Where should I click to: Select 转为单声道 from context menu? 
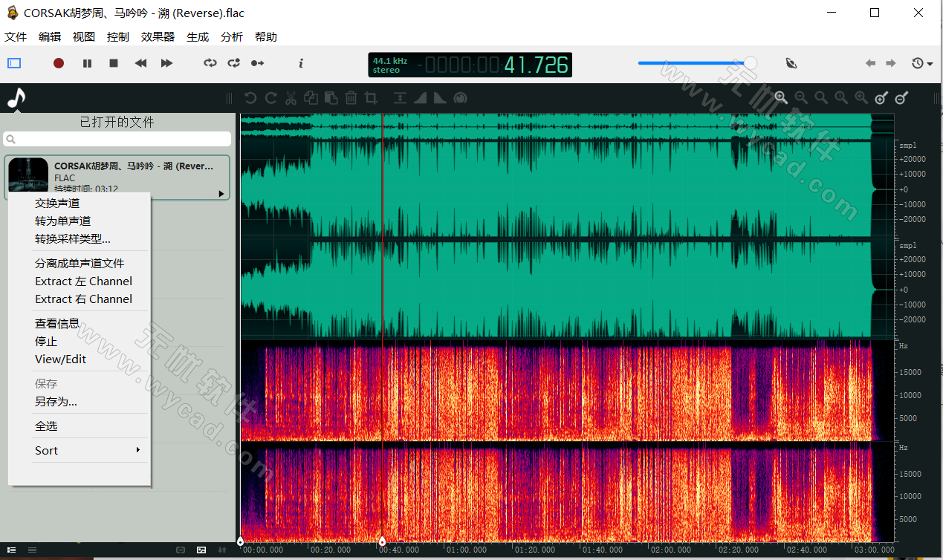point(63,221)
